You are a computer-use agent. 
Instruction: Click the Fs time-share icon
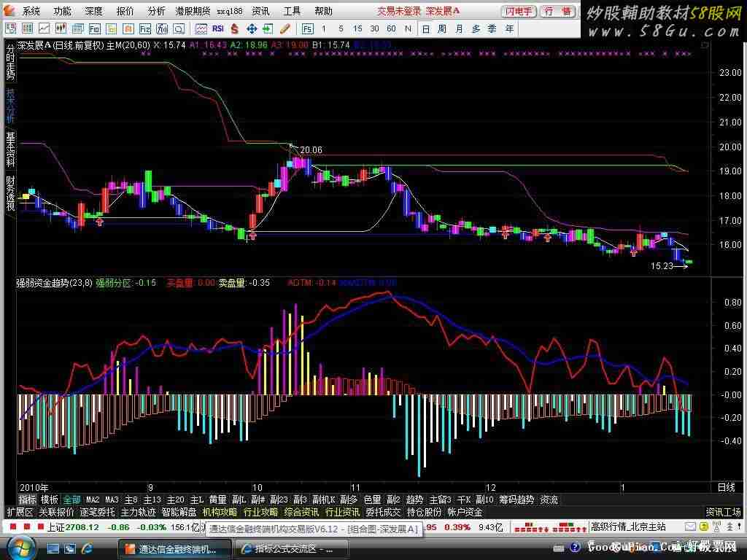tap(307, 28)
